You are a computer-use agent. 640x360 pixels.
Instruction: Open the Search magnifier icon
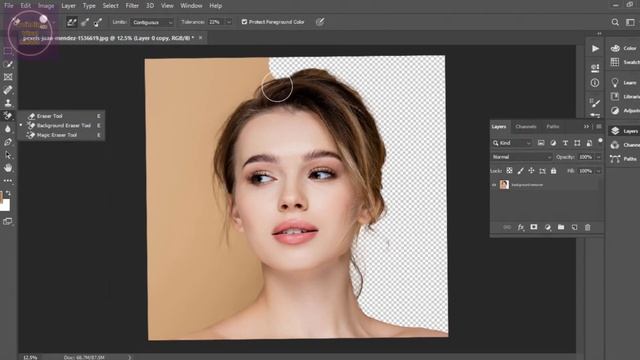615,22
